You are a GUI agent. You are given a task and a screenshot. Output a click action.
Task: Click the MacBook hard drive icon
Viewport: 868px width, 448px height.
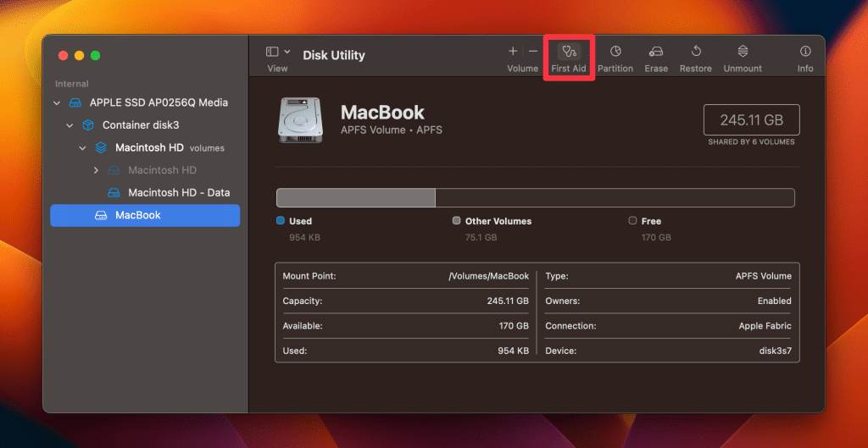coord(299,120)
